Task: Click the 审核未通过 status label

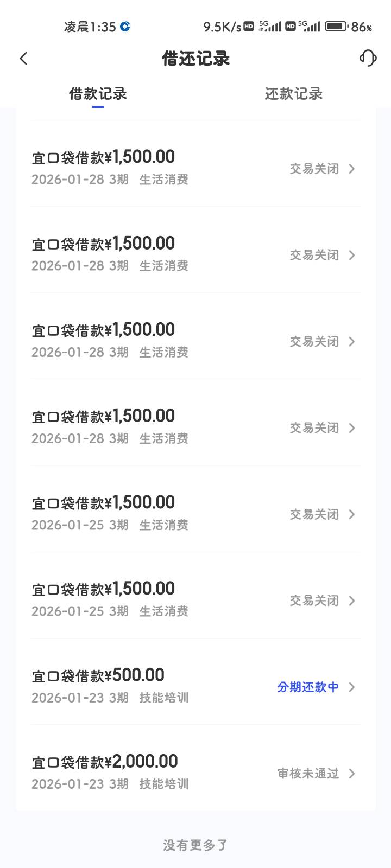Action: [308, 774]
